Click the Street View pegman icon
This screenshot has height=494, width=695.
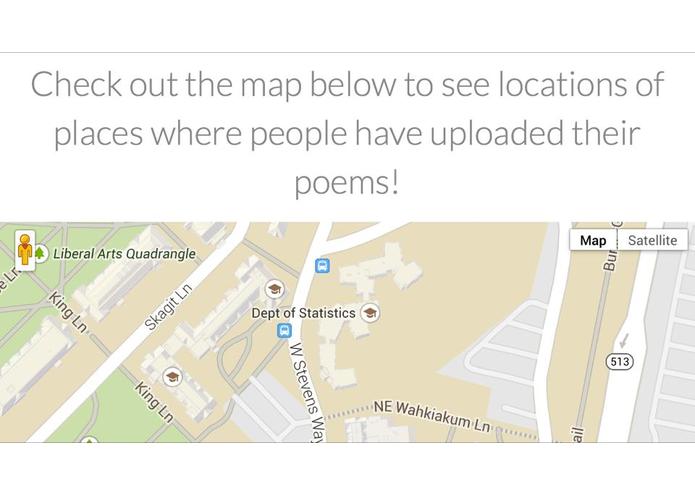(25, 250)
